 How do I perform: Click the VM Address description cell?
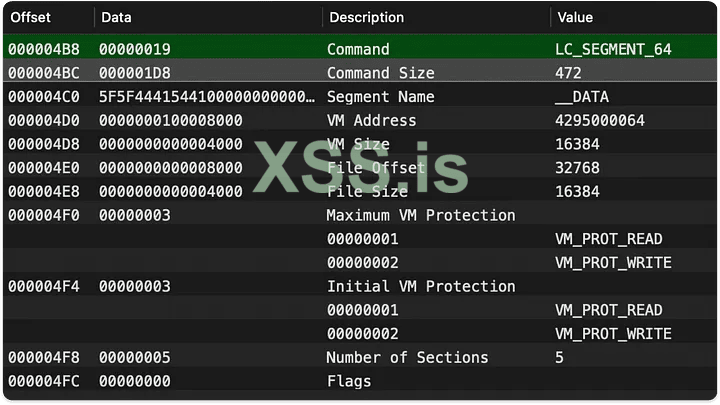tap(371, 121)
